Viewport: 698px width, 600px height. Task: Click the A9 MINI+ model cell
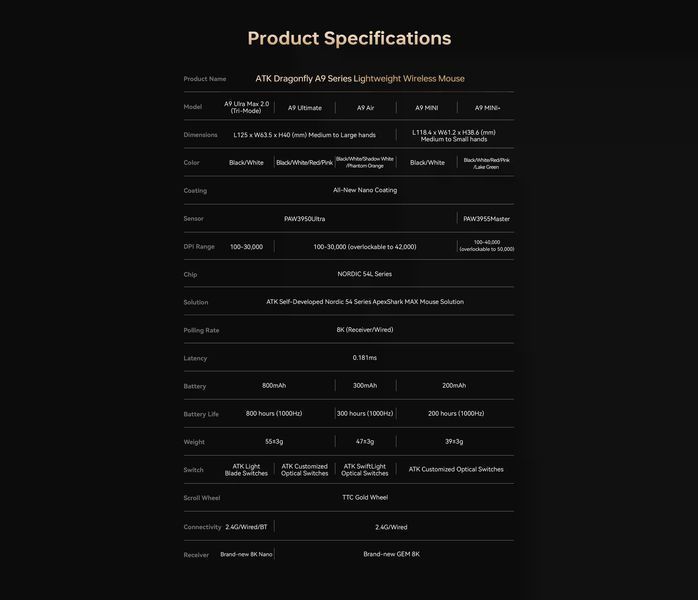pyautogui.click(x=487, y=108)
